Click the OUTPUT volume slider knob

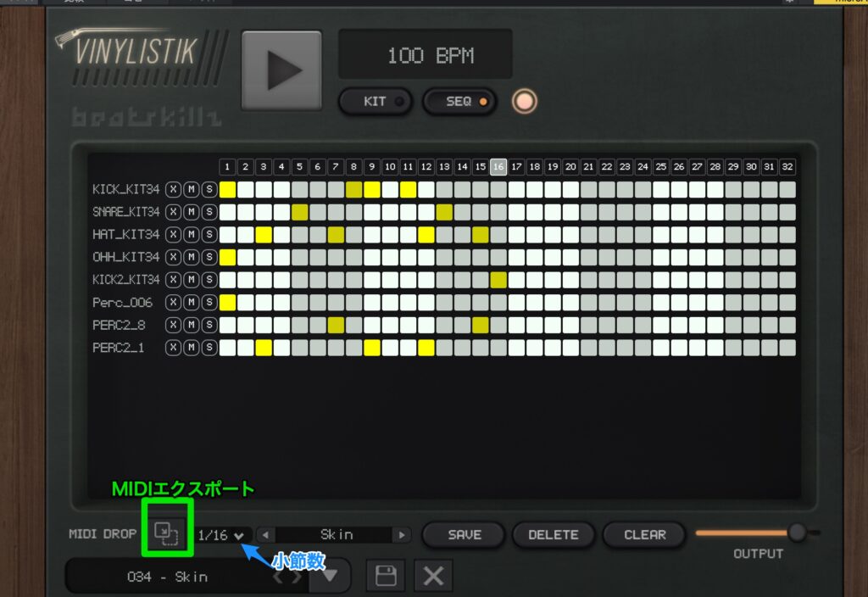point(797,533)
